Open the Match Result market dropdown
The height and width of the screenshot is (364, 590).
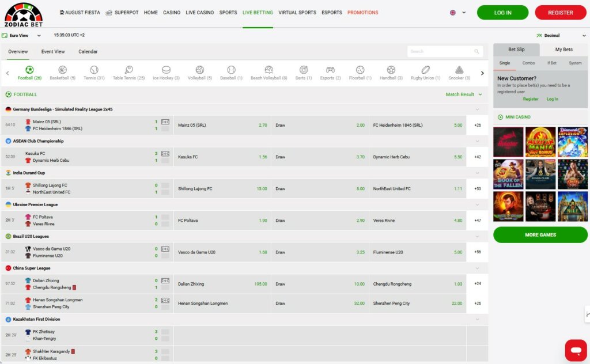coord(464,94)
